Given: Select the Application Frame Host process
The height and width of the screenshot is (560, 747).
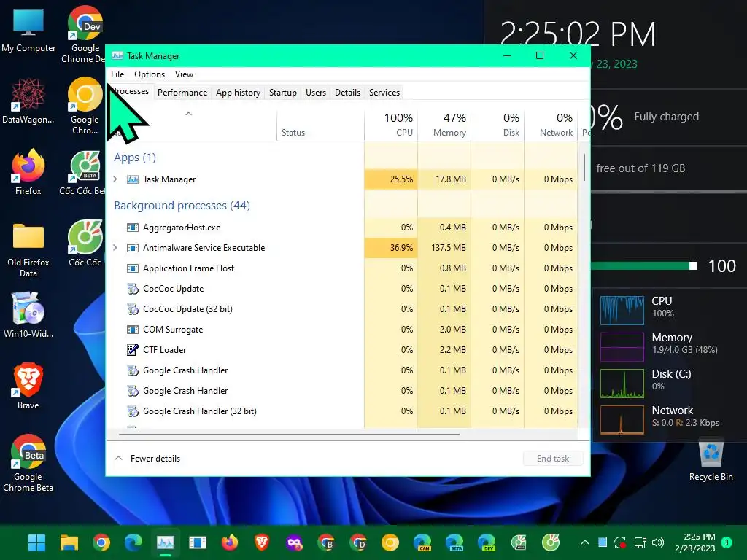Looking at the screenshot, I should 342,268.
